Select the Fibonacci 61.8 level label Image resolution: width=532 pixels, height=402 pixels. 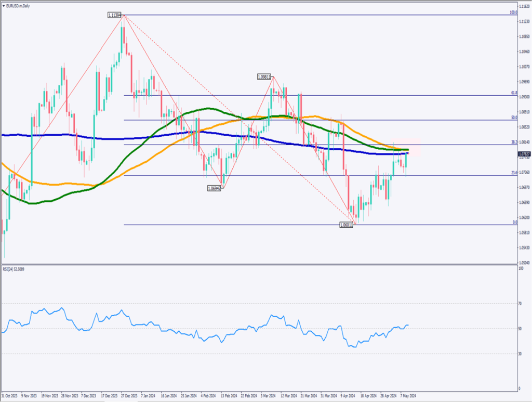pos(514,93)
